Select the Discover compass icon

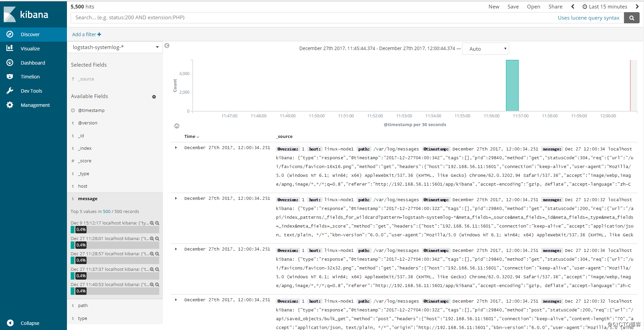pyautogui.click(x=10, y=34)
